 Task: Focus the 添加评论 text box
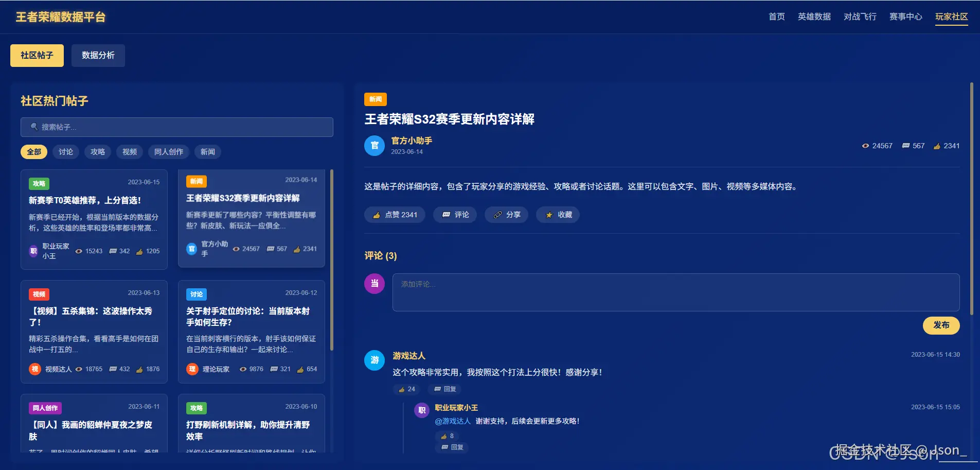click(676, 292)
